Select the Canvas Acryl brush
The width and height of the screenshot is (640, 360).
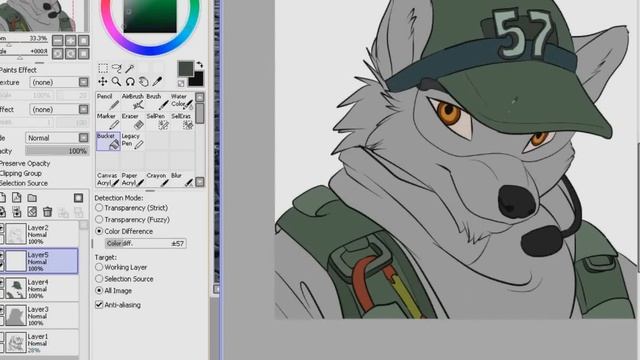click(108, 180)
